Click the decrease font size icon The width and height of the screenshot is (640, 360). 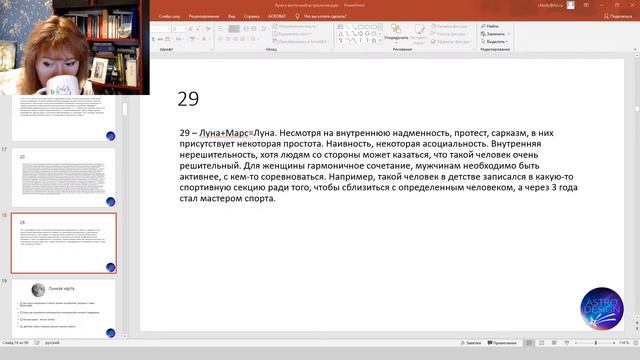198,29
